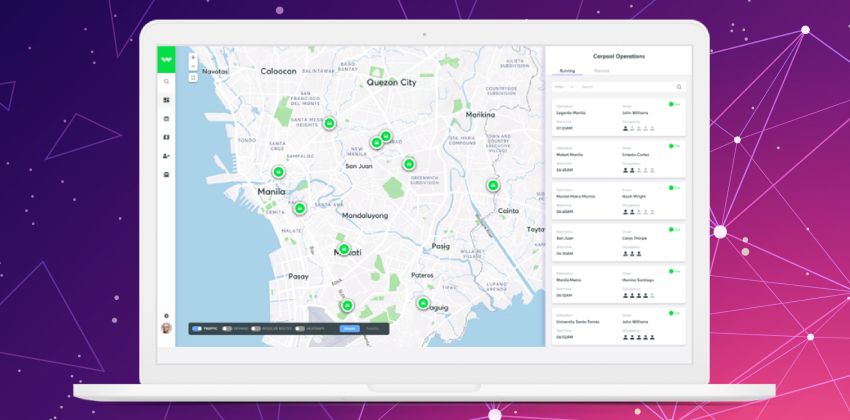Toggle Live switch on Legarda Manila card
The image size is (850, 420).
(x=674, y=104)
